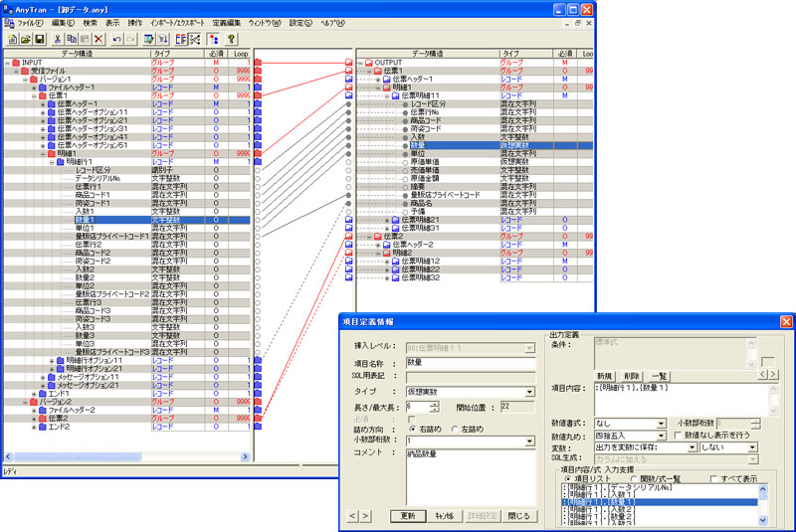
Task: Click the up arrow of 長さ/最大長 spinner
Action: [x=436, y=404]
